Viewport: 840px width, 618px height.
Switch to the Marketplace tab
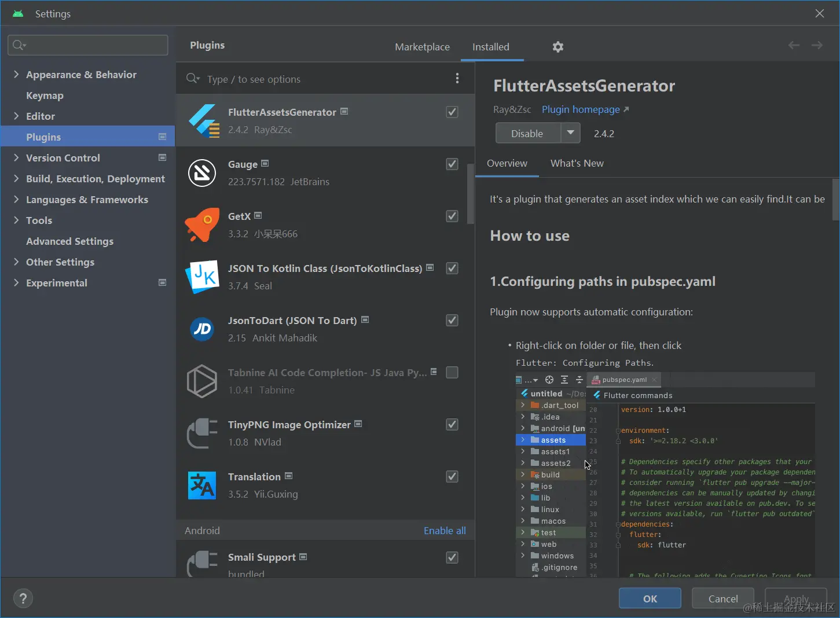coord(422,47)
